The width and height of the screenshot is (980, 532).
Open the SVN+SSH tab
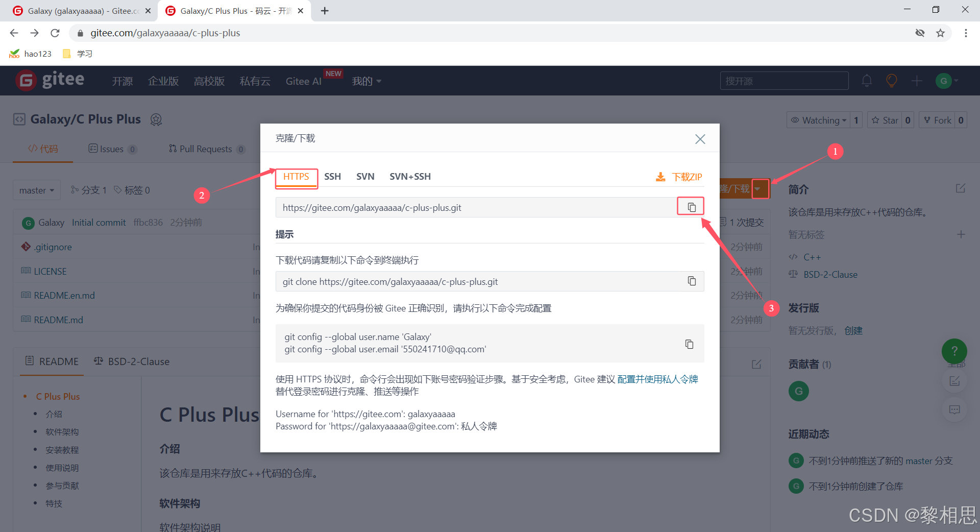click(x=410, y=177)
